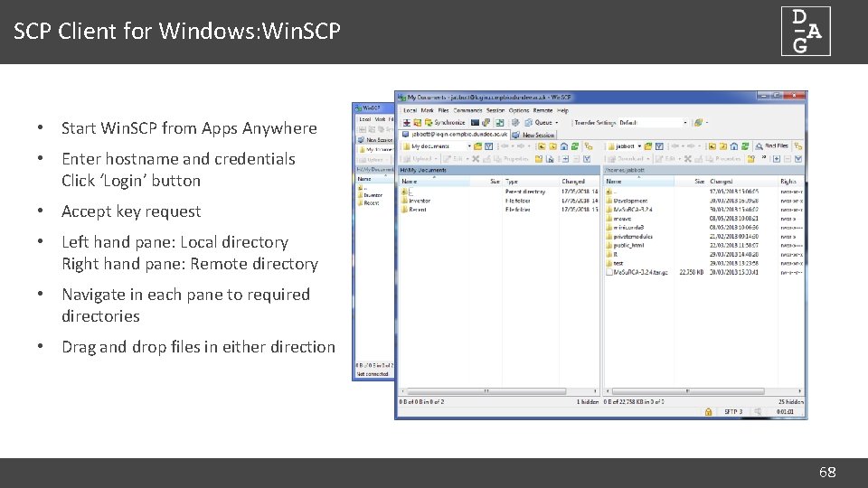Open the Local menu in WinSCP

(410, 110)
